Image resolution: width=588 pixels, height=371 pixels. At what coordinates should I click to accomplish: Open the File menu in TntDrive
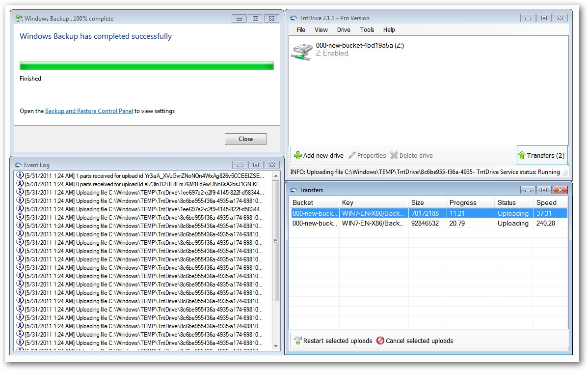pyautogui.click(x=301, y=29)
